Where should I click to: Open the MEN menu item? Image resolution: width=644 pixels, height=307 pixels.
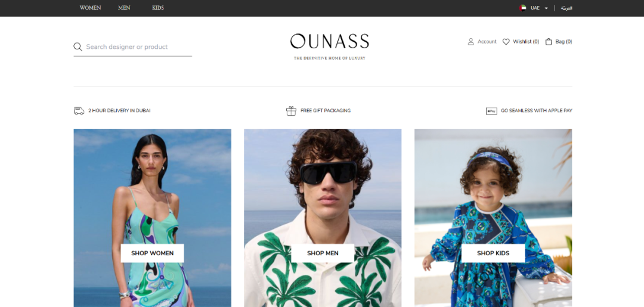click(x=124, y=8)
